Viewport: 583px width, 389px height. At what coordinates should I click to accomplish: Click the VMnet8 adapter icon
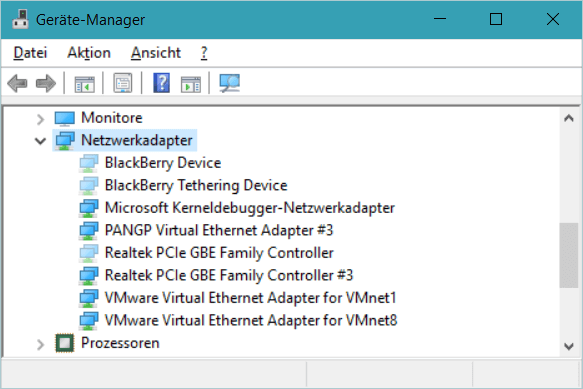pyautogui.click(x=88, y=321)
